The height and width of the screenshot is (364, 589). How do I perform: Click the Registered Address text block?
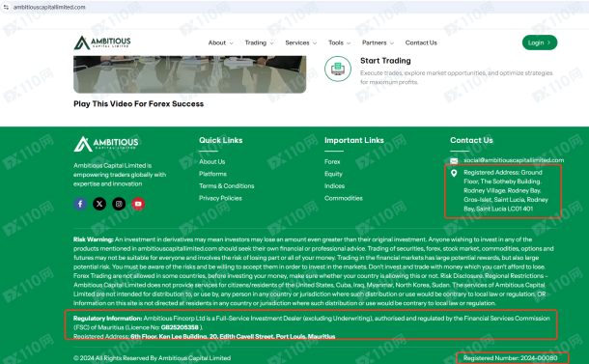point(506,190)
